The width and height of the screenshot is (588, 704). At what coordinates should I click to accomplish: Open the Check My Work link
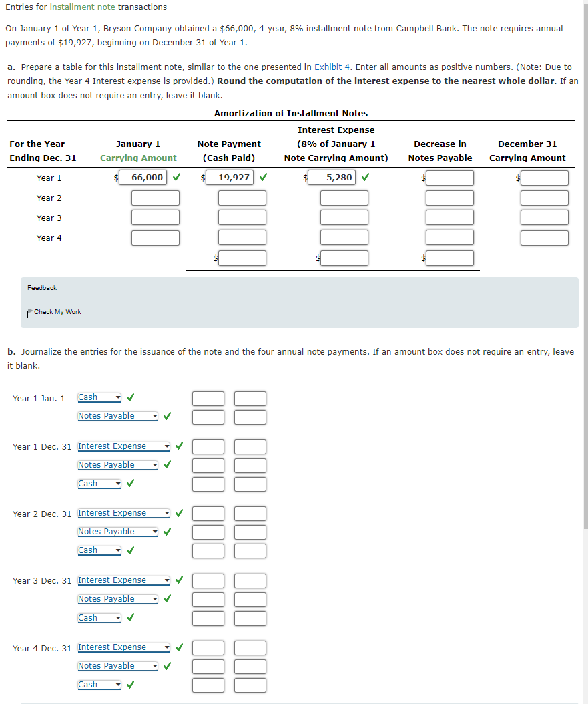point(56,311)
